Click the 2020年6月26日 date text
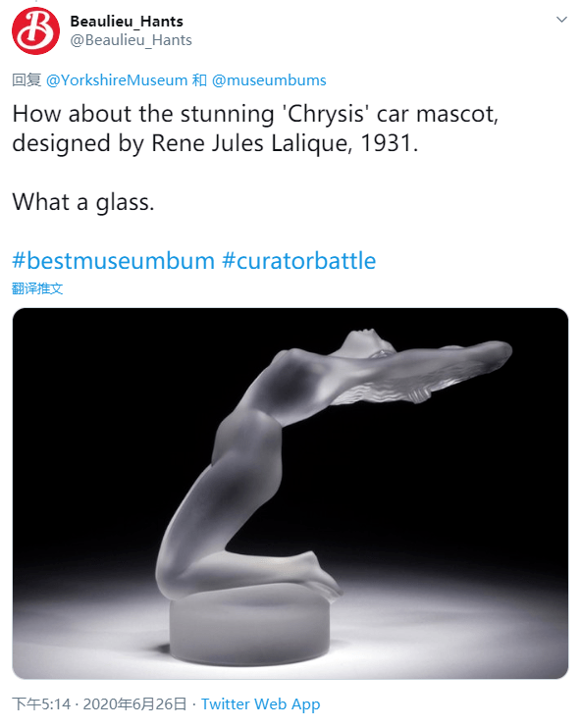Image resolution: width=581 pixels, height=728 pixels. (x=134, y=703)
